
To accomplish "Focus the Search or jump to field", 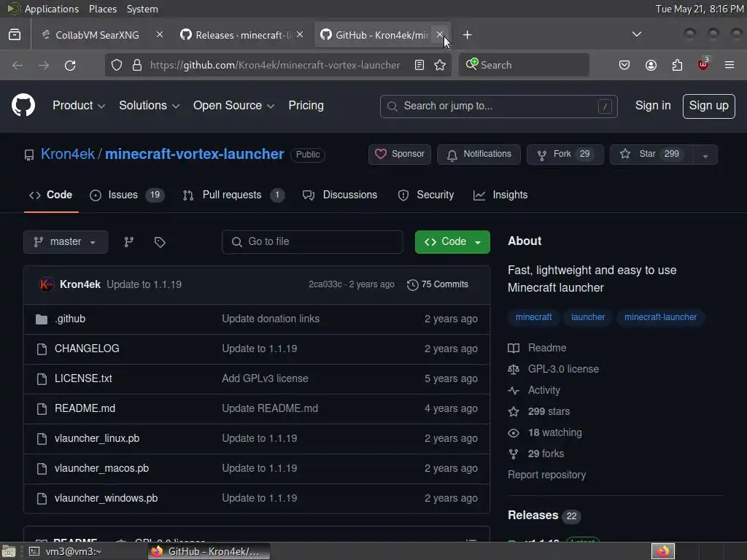I will click(498, 106).
